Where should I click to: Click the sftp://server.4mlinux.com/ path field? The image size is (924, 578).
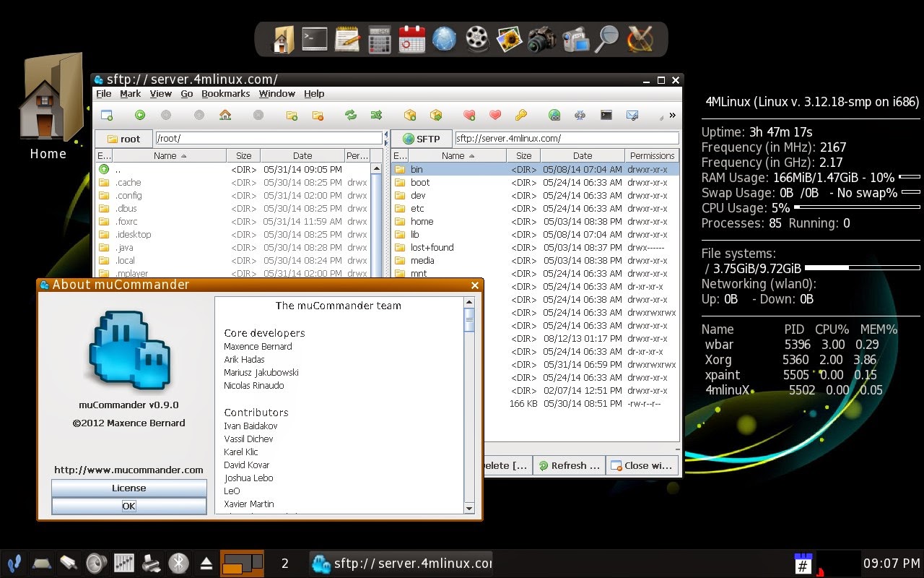[567, 138]
